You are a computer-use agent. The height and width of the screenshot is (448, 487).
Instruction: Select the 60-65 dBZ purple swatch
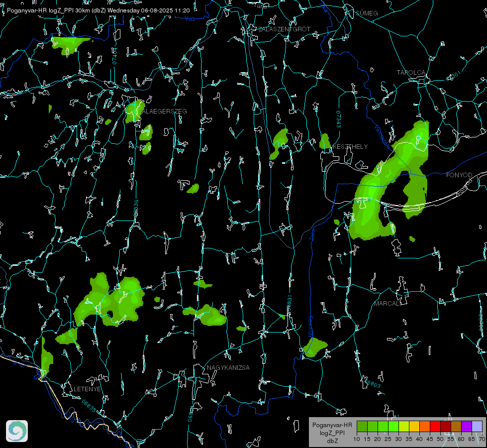pyautogui.click(x=467, y=426)
